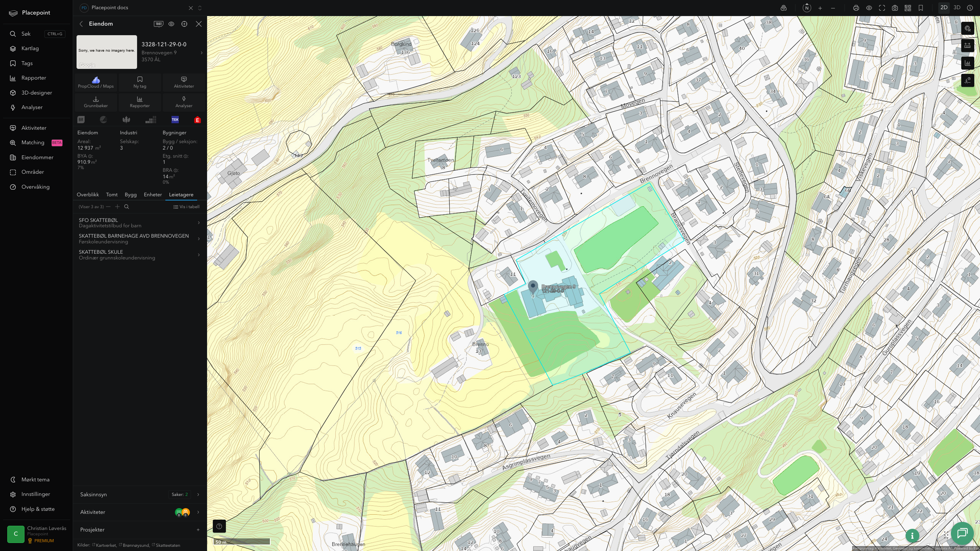Click the street view imagery thumbnail
The height and width of the screenshot is (551, 980).
[107, 52]
